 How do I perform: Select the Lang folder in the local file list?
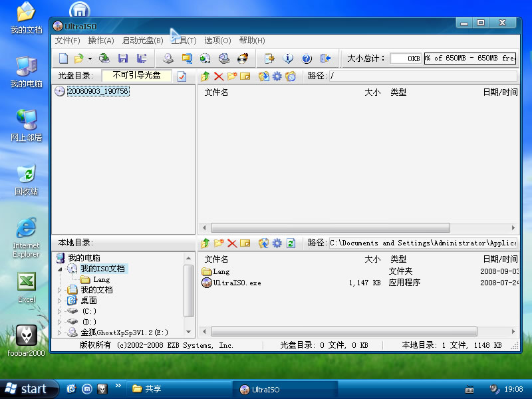point(221,271)
